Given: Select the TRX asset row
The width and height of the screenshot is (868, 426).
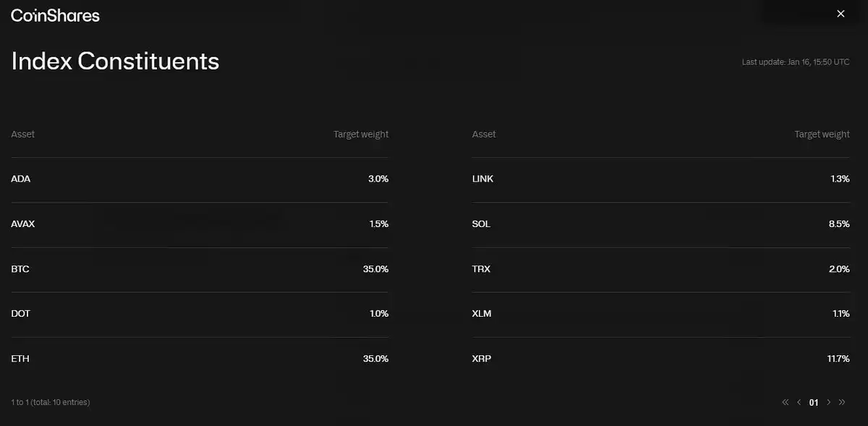Looking at the screenshot, I should click(661, 269).
